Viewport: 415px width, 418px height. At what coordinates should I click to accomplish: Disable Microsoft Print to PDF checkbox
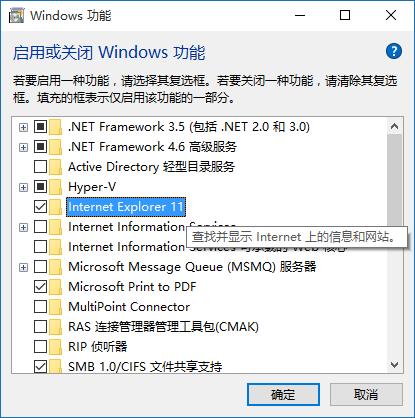click(x=40, y=287)
